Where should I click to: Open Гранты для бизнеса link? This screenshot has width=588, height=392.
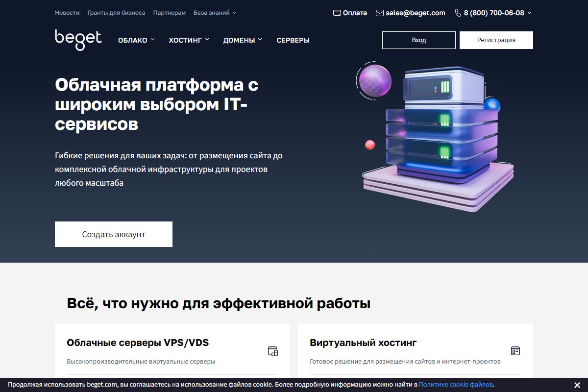pyautogui.click(x=116, y=13)
